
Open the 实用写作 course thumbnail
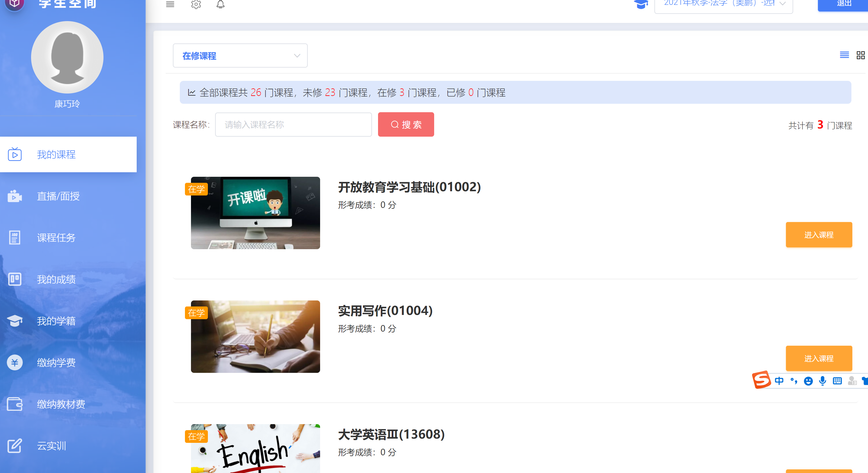255,336
